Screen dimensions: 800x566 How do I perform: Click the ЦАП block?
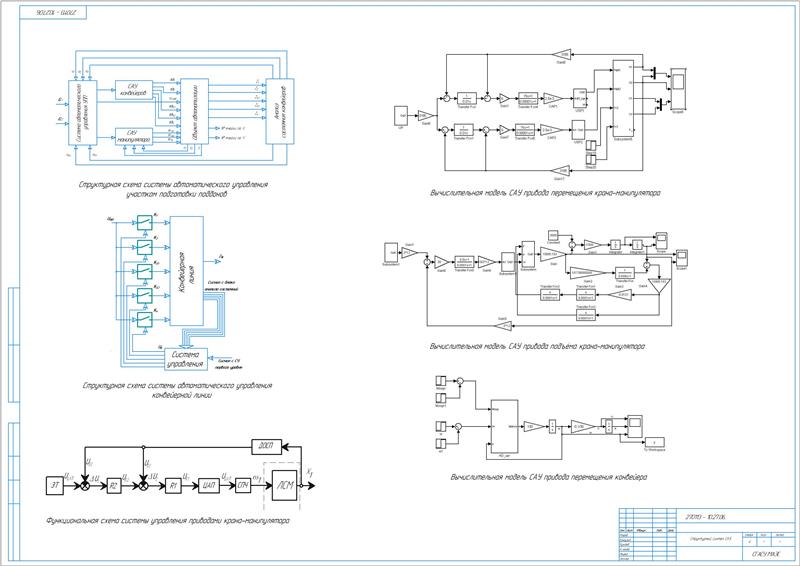208,485
